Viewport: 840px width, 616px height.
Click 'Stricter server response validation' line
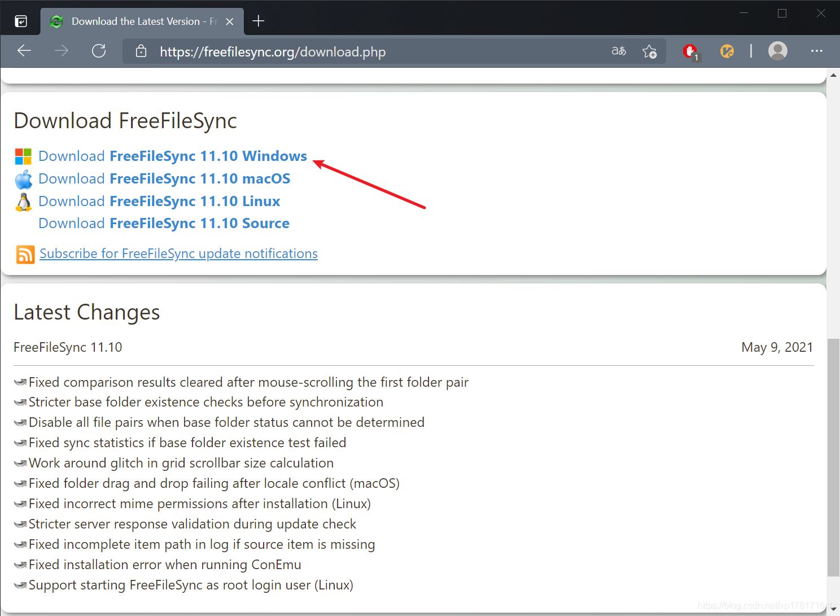(x=193, y=524)
